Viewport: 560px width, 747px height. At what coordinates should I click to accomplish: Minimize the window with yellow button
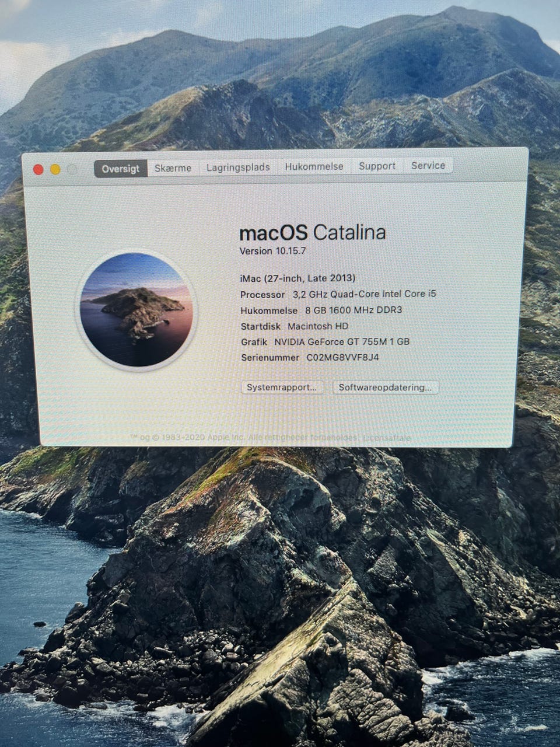pos(55,169)
